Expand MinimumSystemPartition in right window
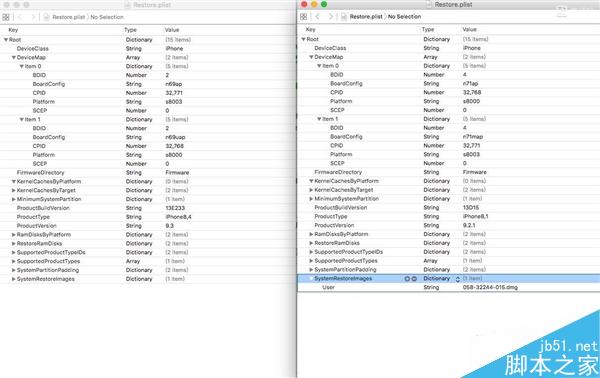Viewport: 600px width, 378px height. pyautogui.click(x=311, y=199)
